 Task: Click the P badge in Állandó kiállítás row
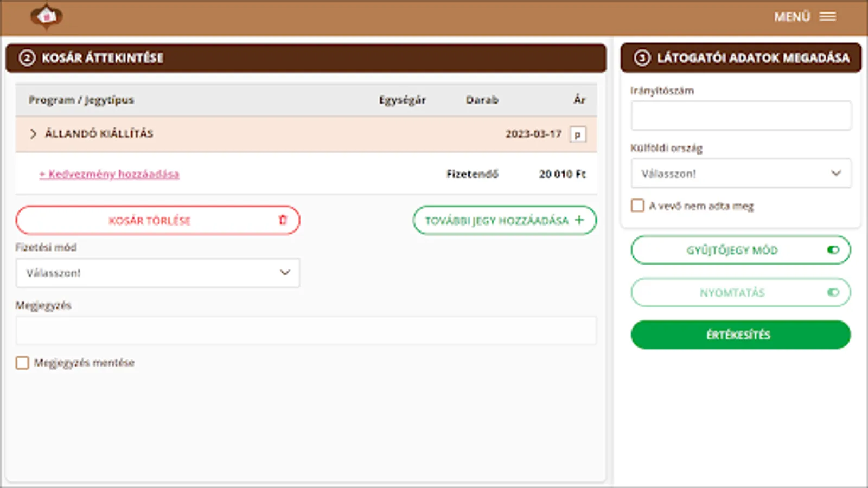578,134
